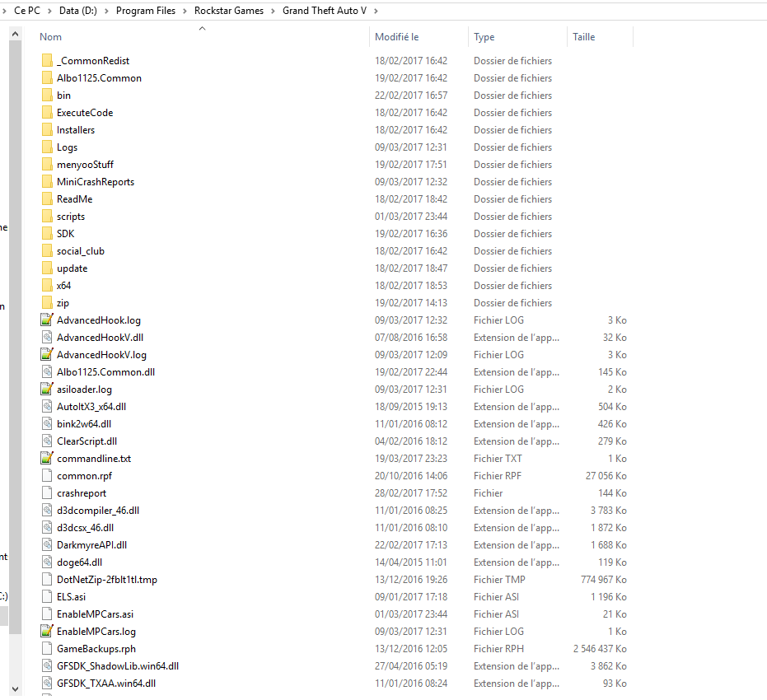
Task: Click the AdvancedHook.log file icon
Action: tap(46, 320)
